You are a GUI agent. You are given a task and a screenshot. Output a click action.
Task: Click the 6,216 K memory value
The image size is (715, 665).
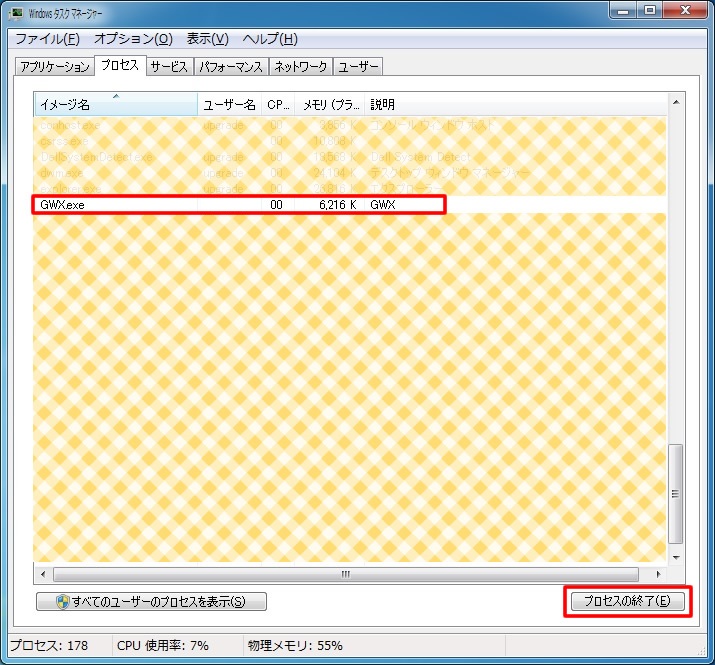[337, 205]
